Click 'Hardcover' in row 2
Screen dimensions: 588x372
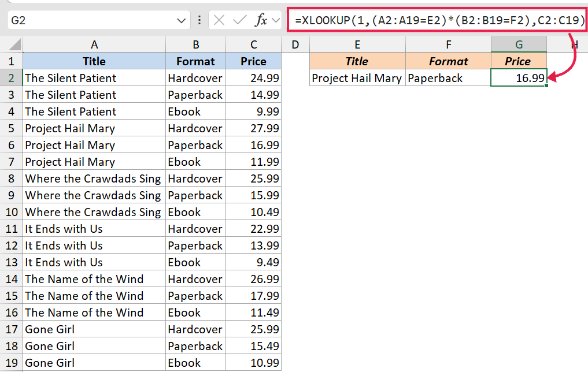click(196, 78)
